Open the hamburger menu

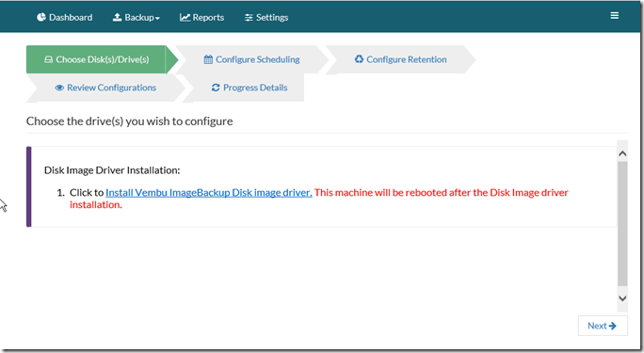pyautogui.click(x=615, y=16)
